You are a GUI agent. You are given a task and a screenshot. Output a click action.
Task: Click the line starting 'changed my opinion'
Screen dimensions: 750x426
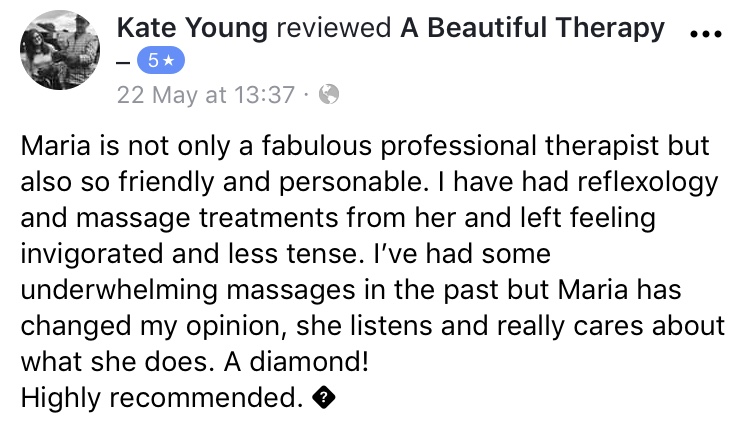371,328
